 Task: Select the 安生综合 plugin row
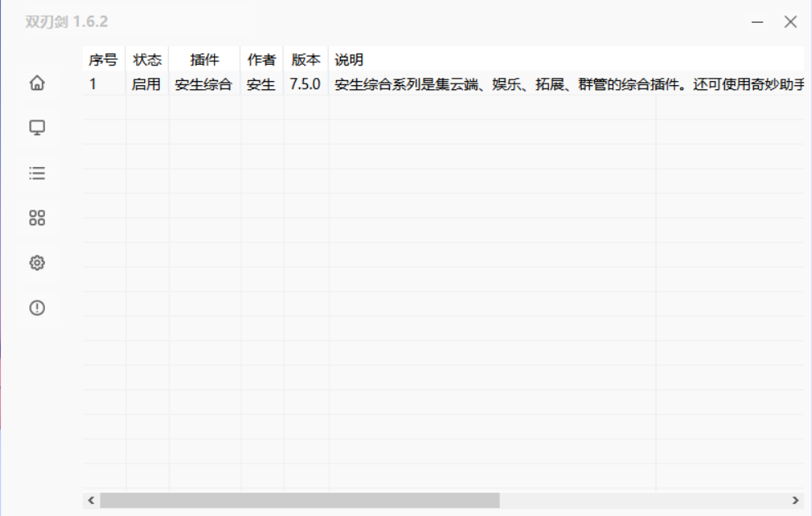[x=410, y=84]
